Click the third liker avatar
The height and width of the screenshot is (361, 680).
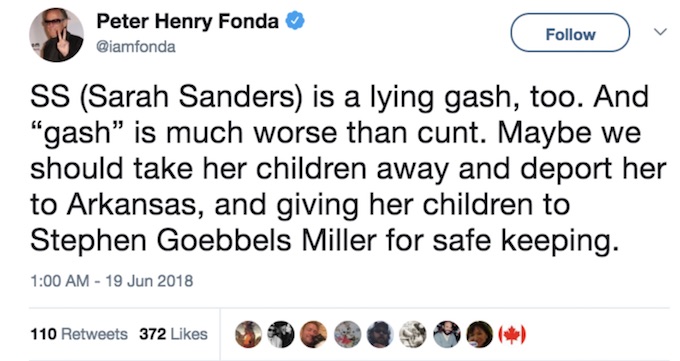click(x=314, y=334)
